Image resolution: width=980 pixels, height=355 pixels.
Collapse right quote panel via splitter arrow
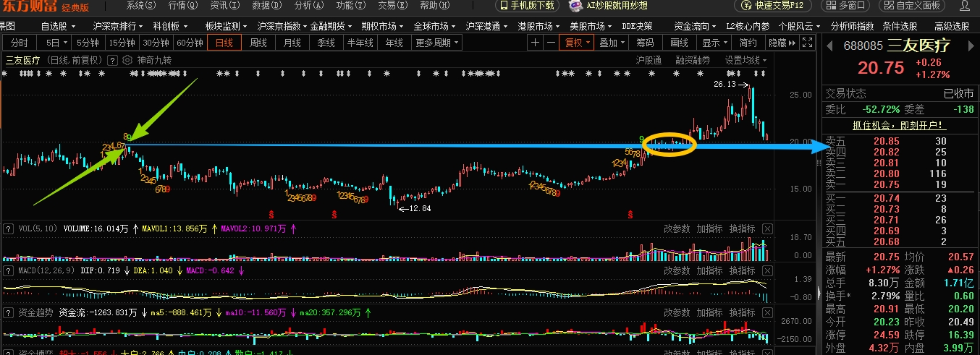click(819, 293)
